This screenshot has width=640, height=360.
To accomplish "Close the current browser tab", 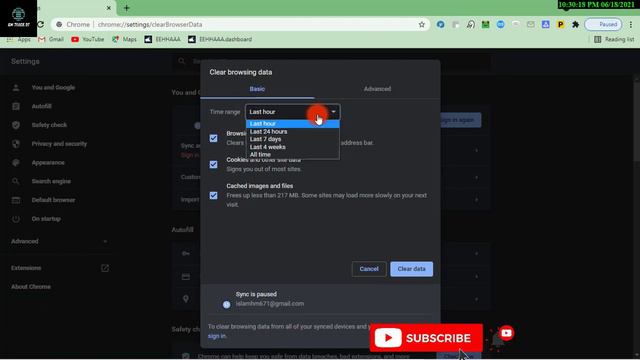I will 109,8.
